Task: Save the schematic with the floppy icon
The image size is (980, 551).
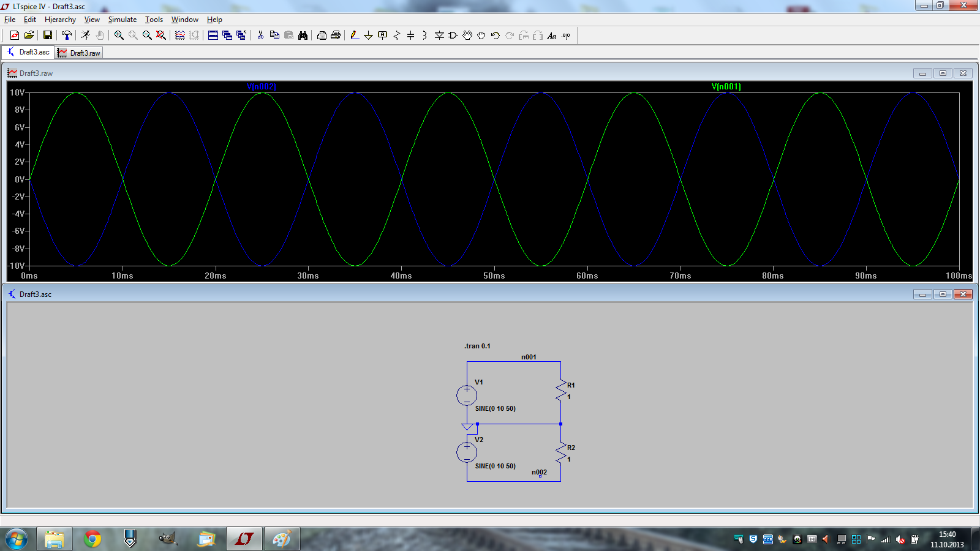Action: [x=47, y=36]
